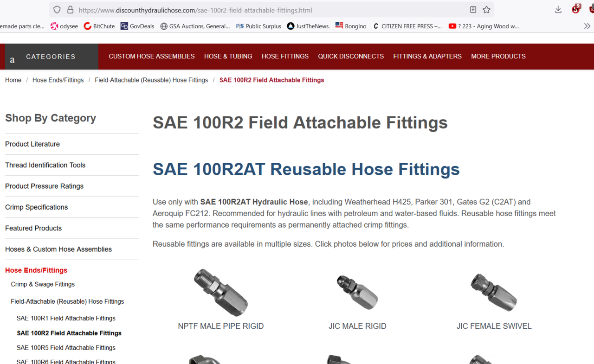This screenshot has height=364, width=594.
Task: Open the Categories menu
Action: pyautogui.click(x=51, y=57)
